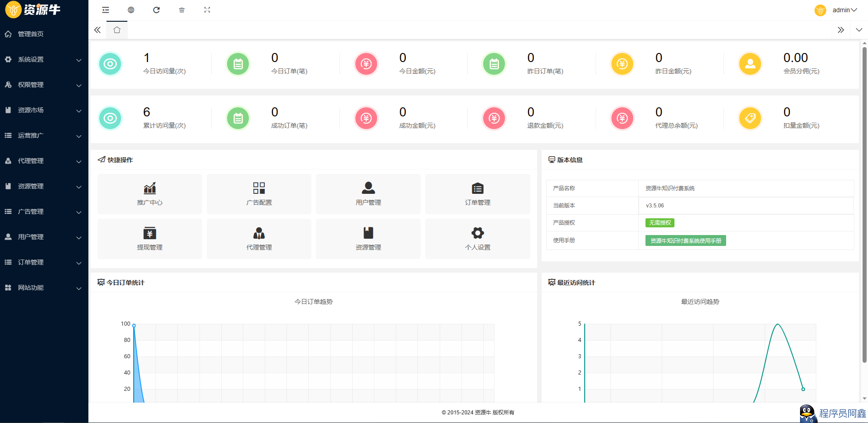868x423 pixels.
Task: Click the refresh icon in top toolbar
Action: 156,10
